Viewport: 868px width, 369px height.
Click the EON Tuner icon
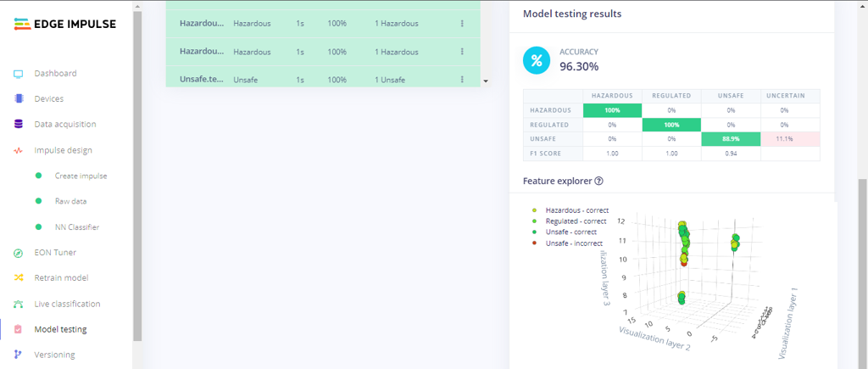[x=18, y=253]
